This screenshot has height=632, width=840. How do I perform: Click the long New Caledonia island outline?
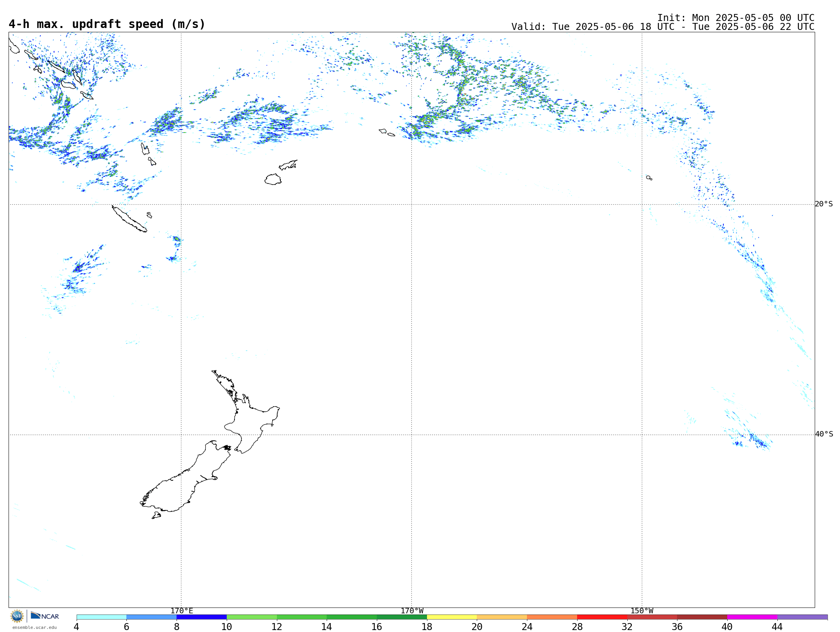[x=129, y=219]
